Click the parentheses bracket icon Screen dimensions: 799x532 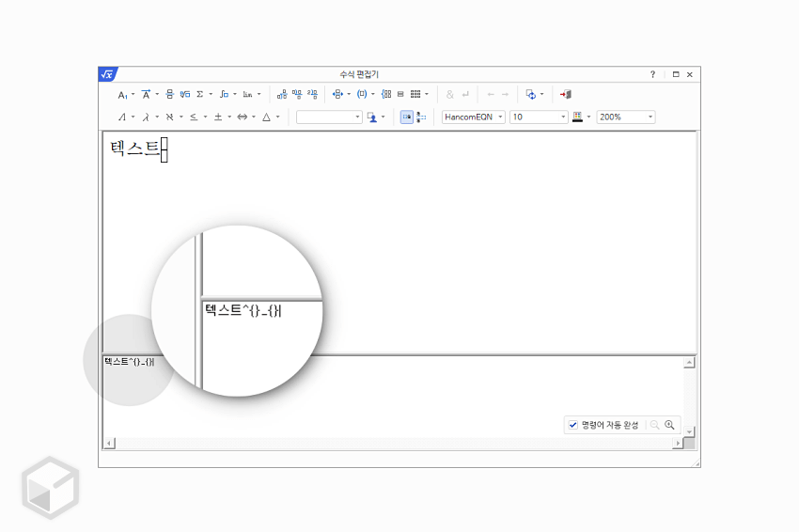(x=362, y=94)
